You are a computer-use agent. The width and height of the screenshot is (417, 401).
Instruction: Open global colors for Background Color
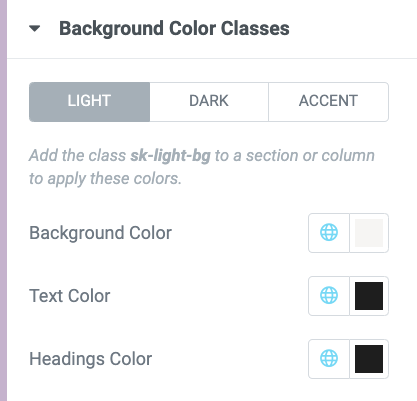pyautogui.click(x=329, y=233)
